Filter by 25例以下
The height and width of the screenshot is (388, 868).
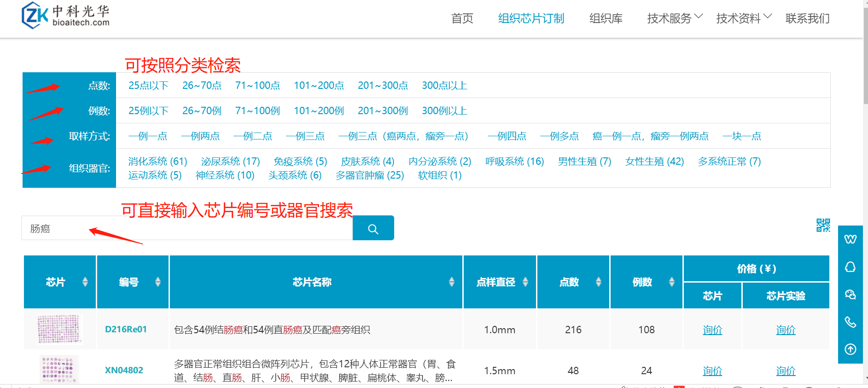(x=148, y=111)
